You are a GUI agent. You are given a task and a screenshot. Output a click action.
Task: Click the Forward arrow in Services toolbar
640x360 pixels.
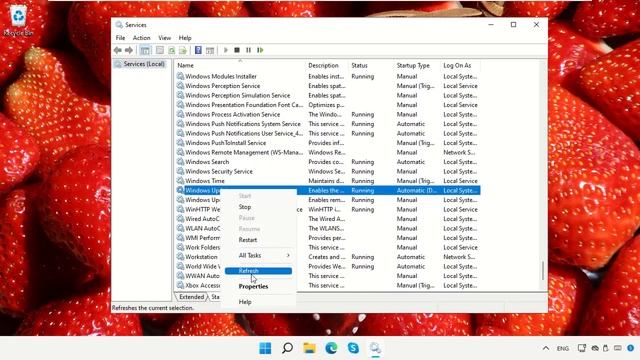coord(129,50)
